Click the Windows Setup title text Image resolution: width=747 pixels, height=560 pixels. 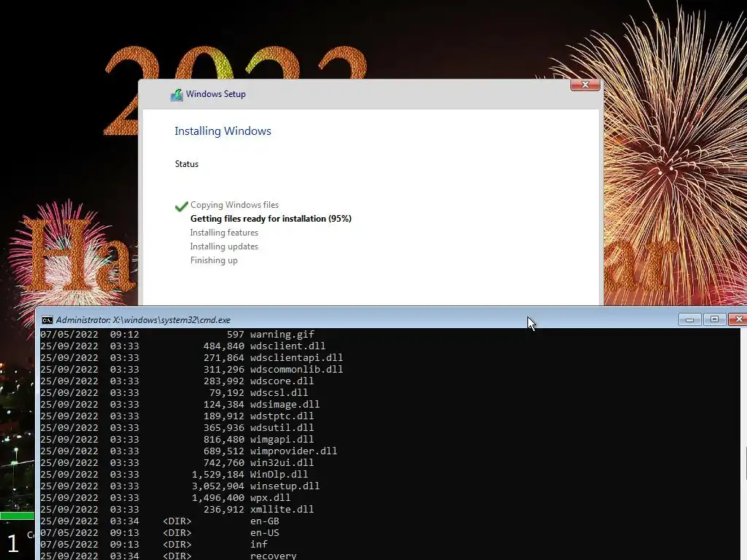[216, 94]
